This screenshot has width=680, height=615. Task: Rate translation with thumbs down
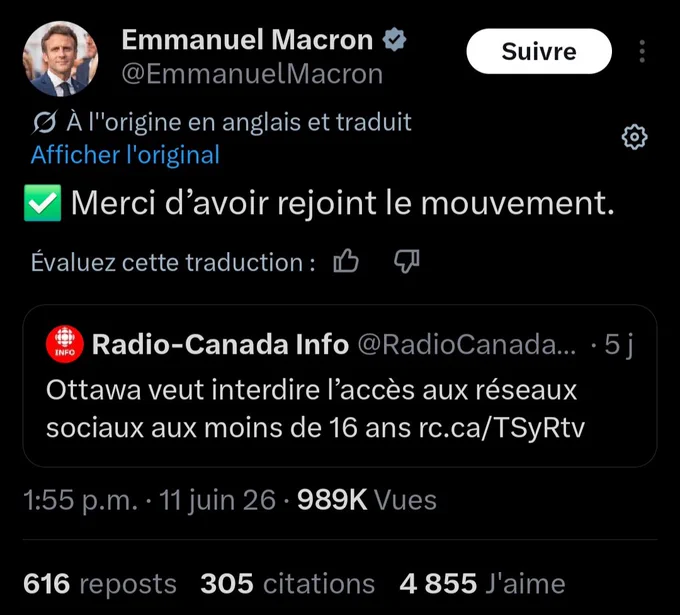[407, 262]
